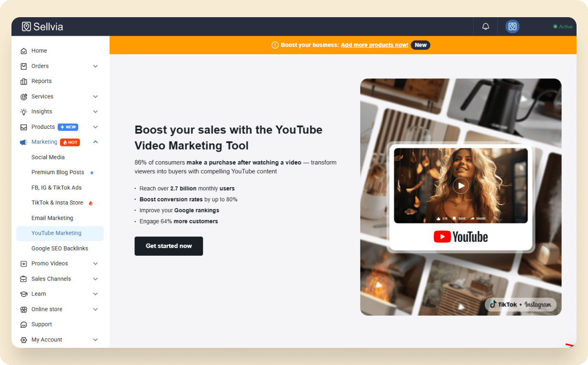Collapse the Marketing section

click(x=94, y=142)
